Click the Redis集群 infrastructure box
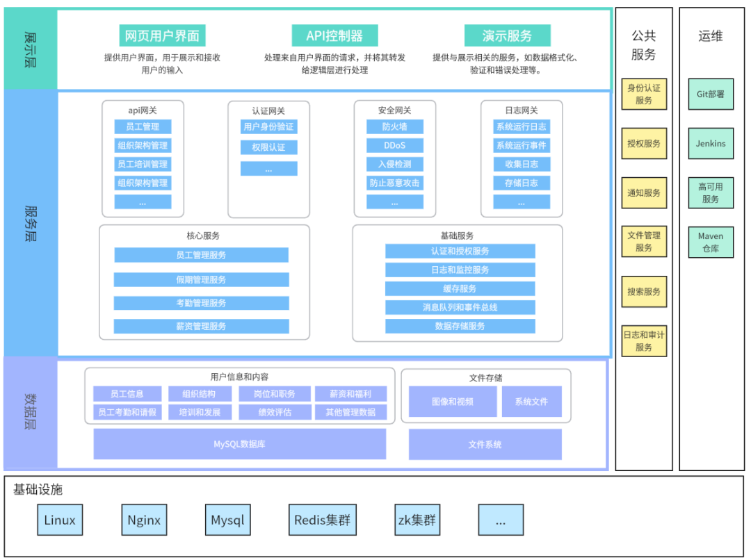Image resolution: width=751 pixels, height=560 pixels. coord(322,520)
